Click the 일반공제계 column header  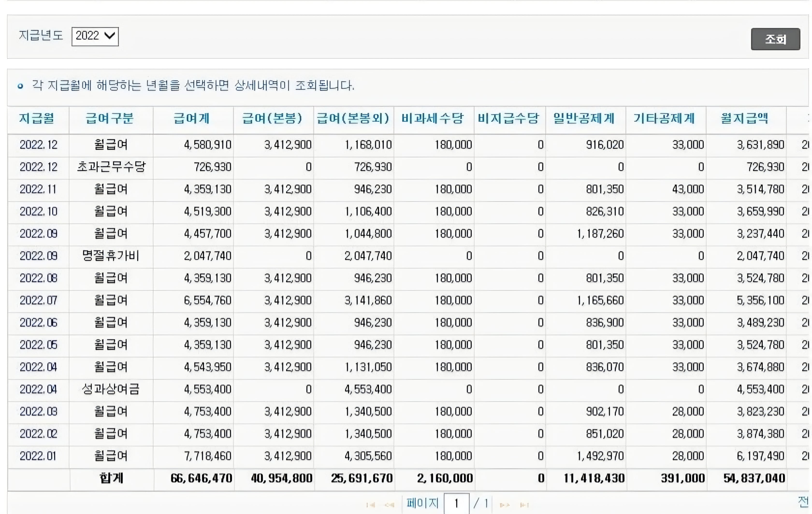[x=584, y=118]
